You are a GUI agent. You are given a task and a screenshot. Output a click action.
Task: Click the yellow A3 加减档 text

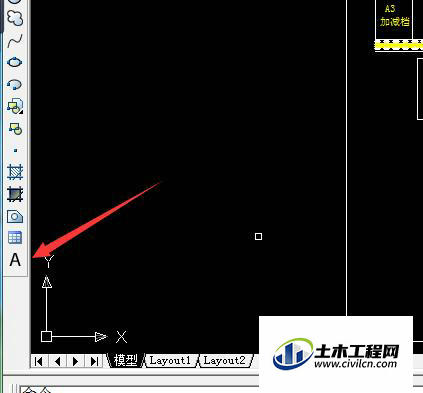(395, 16)
